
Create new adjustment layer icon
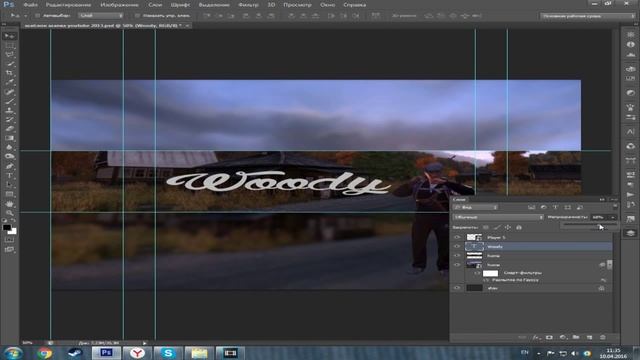563,338
